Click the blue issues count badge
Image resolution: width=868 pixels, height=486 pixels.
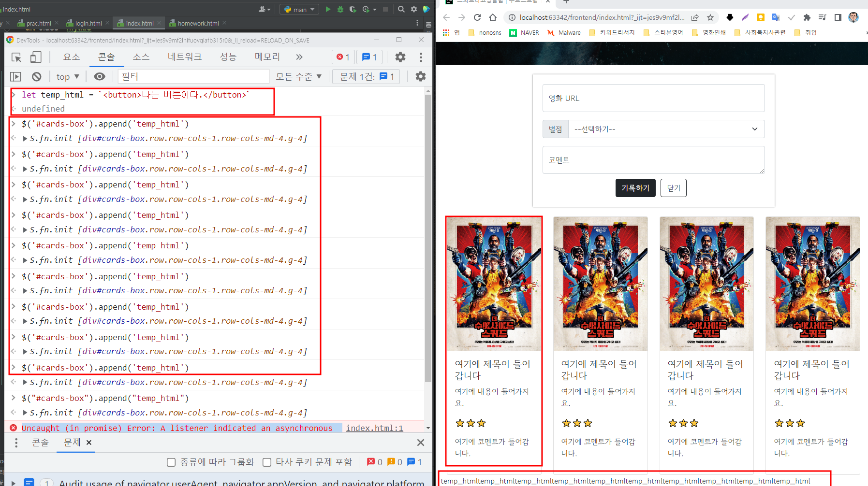pos(370,57)
